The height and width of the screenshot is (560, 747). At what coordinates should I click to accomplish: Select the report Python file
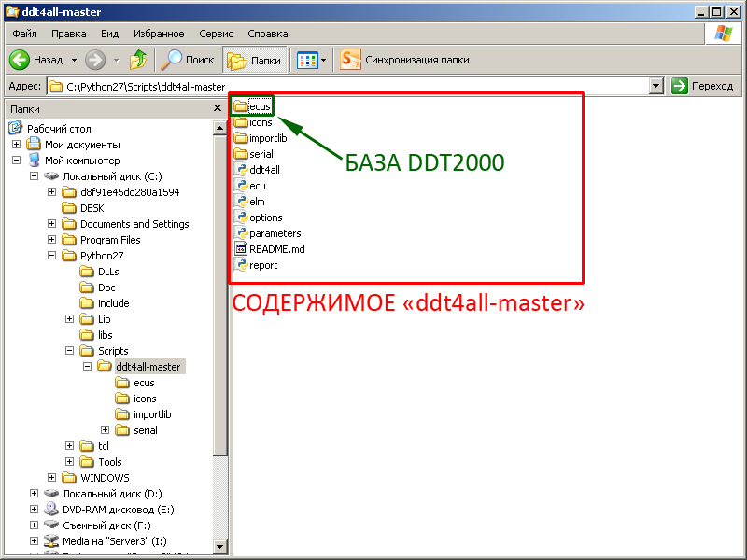[255, 265]
